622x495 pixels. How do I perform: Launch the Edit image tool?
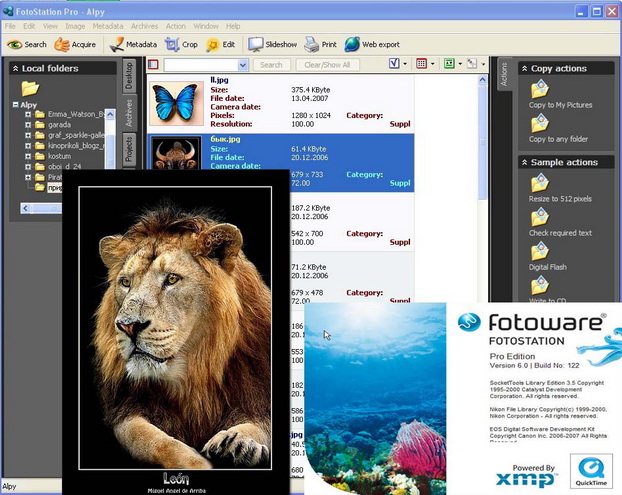pos(221,44)
